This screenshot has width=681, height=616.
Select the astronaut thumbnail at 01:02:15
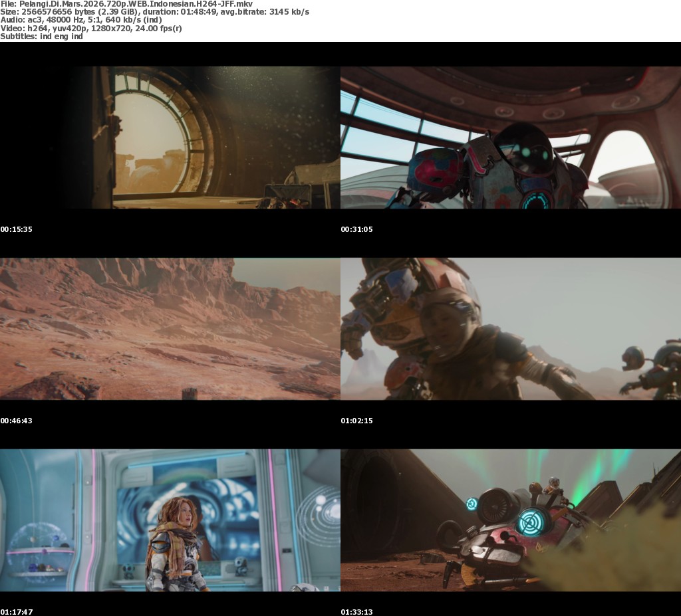[511, 329]
